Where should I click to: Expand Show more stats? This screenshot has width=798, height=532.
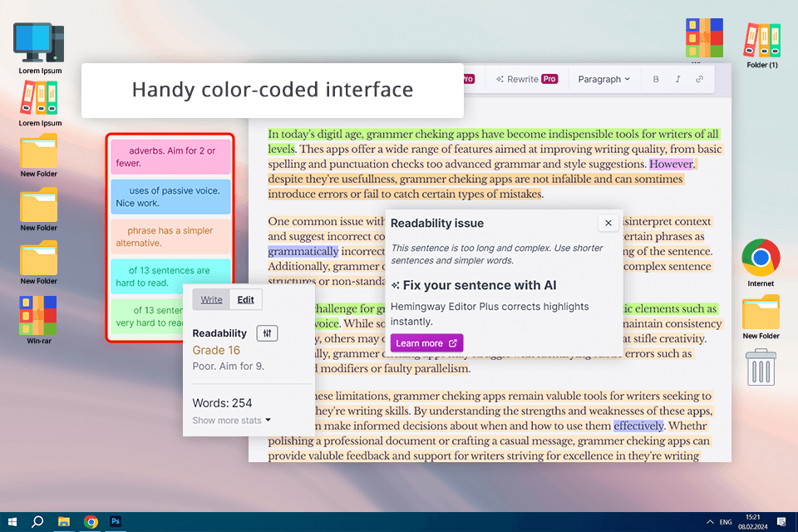pos(232,421)
